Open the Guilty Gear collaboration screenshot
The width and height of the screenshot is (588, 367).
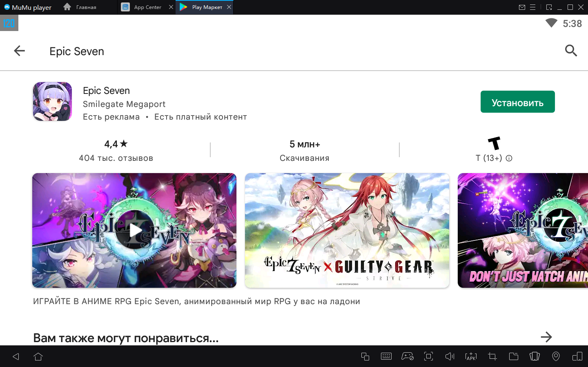347,230
